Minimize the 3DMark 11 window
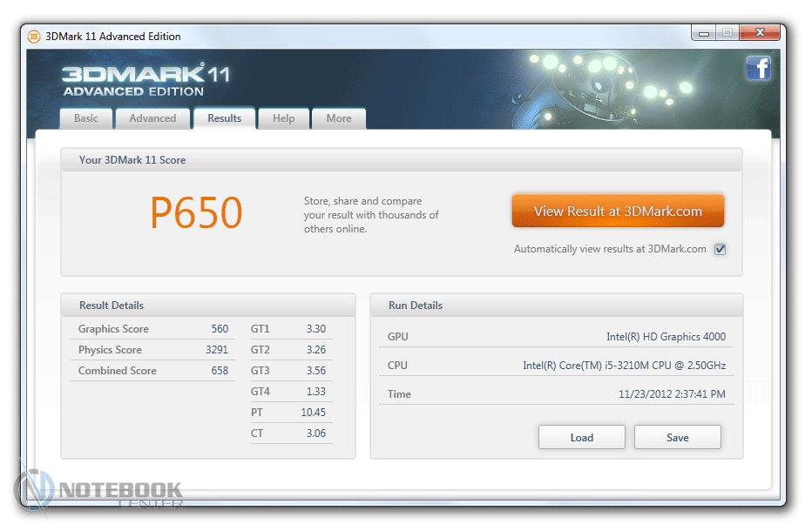This screenshot has width=812, height=531. click(x=705, y=33)
